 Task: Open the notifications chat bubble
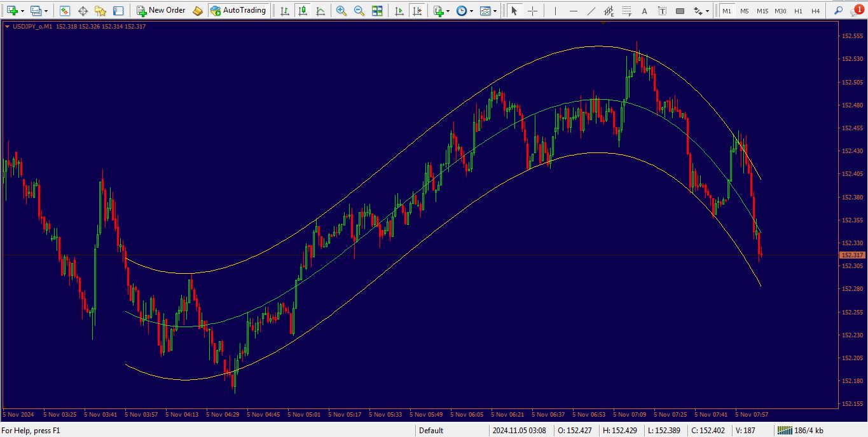tap(857, 10)
